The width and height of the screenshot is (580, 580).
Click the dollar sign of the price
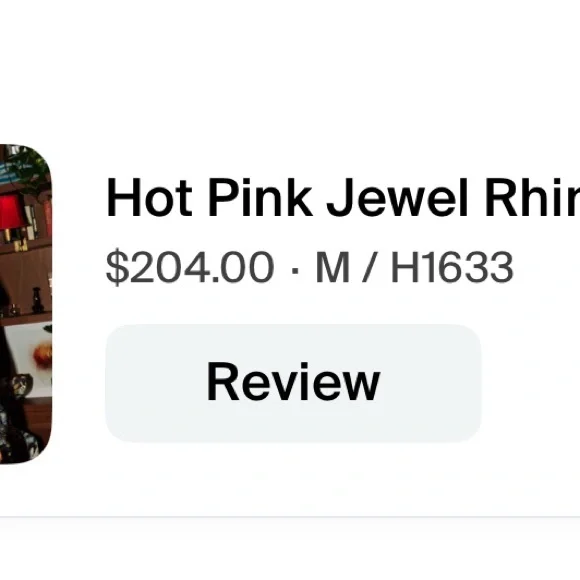(118, 267)
